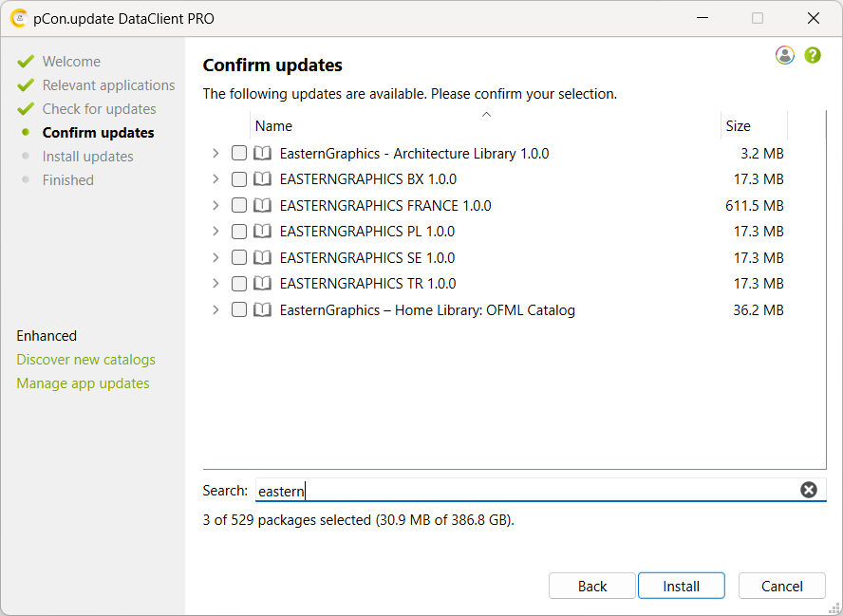Select the EASTERNGRAPHICS PL 1.0.0 row text
Image resolution: width=843 pixels, height=616 pixels.
click(x=367, y=232)
